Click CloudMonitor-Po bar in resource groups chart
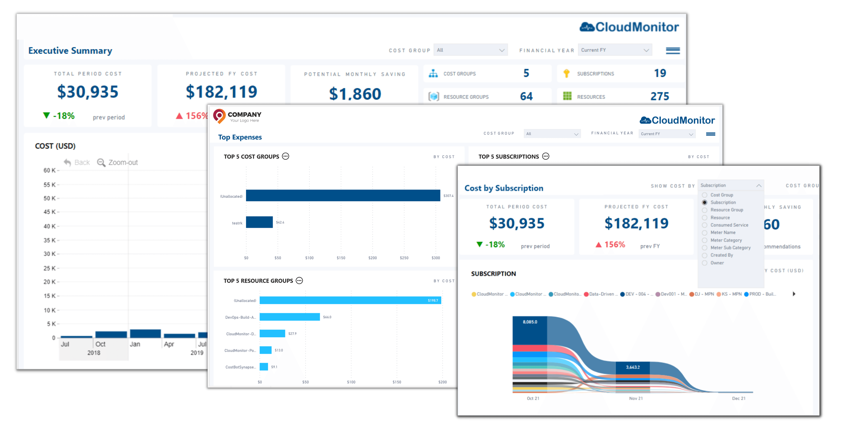The width and height of the screenshot is (868, 434). (x=266, y=350)
